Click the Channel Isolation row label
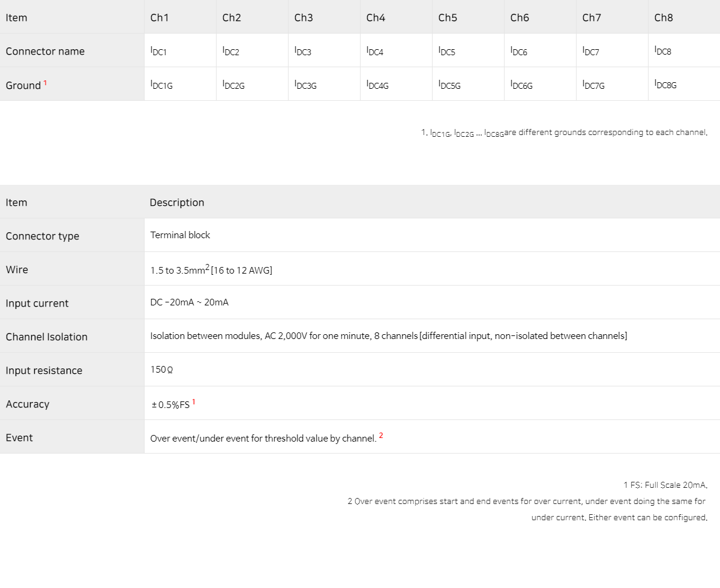720x588 pixels. coord(46,337)
